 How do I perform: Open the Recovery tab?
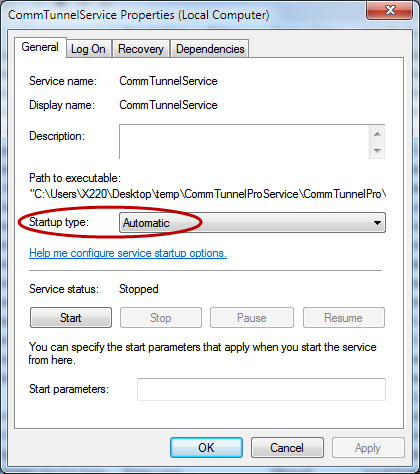point(141,49)
